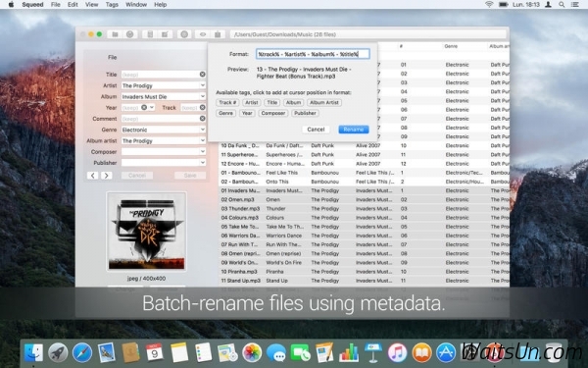Click the edit note toolbar icon

(165, 34)
